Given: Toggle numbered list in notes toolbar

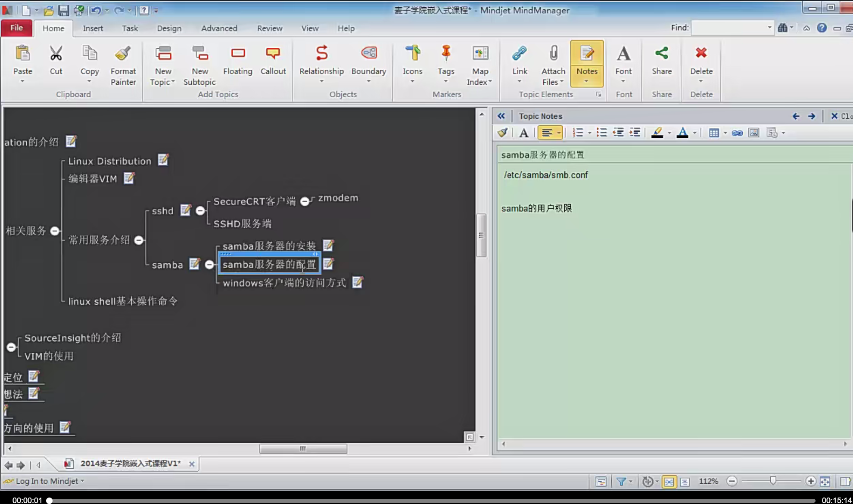Looking at the screenshot, I should (578, 133).
